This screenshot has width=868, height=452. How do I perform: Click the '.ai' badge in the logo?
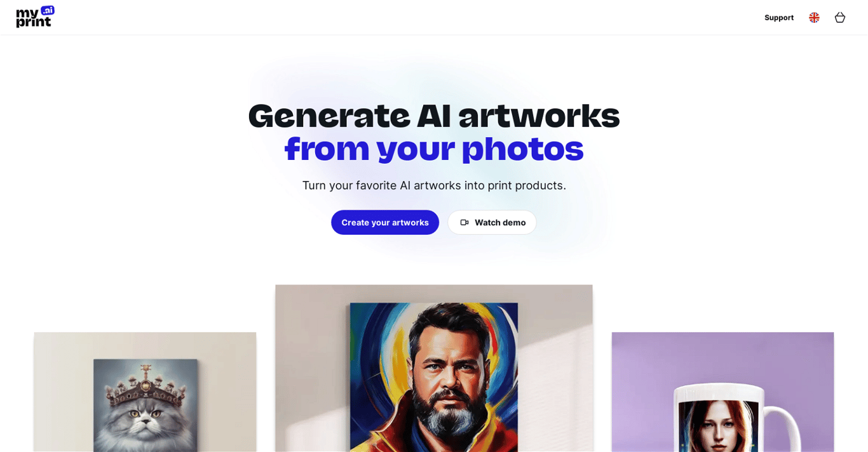[48, 10]
